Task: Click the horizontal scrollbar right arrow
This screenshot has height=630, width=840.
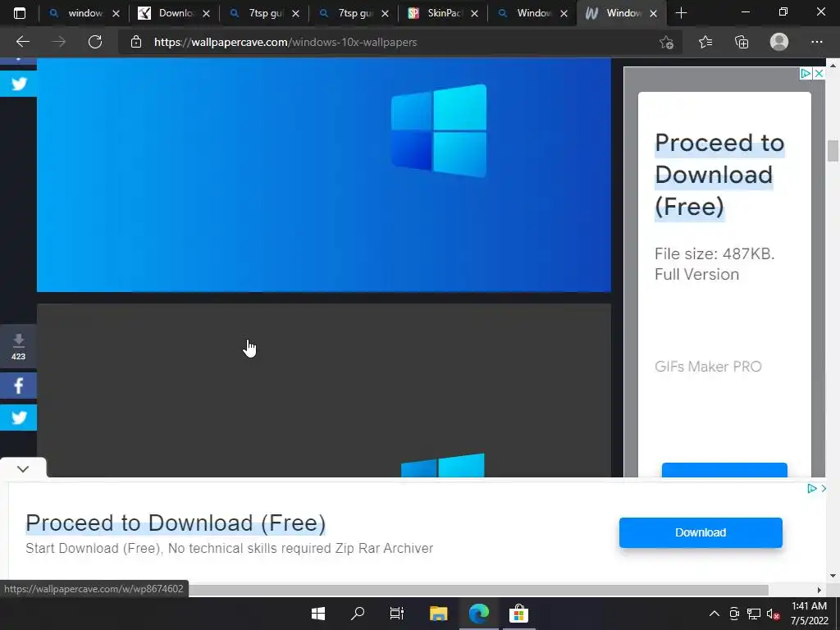Action: pos(819,590)
